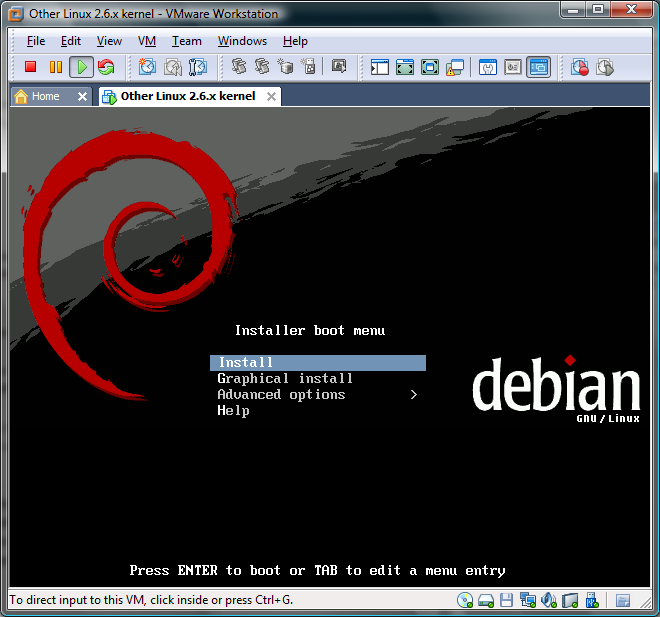Close the Other Linux 2.6.x kernel tab
The image size is (660, 617).
[x=271, y=97]
